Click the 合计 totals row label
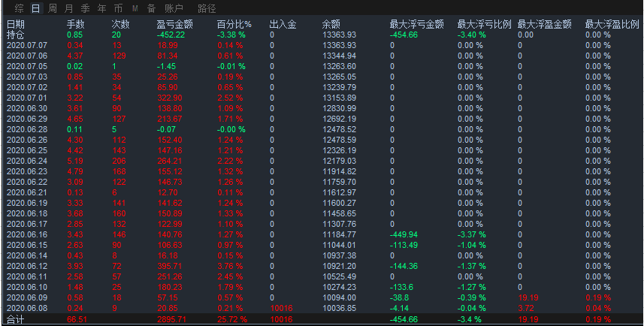 click(15, 319)
